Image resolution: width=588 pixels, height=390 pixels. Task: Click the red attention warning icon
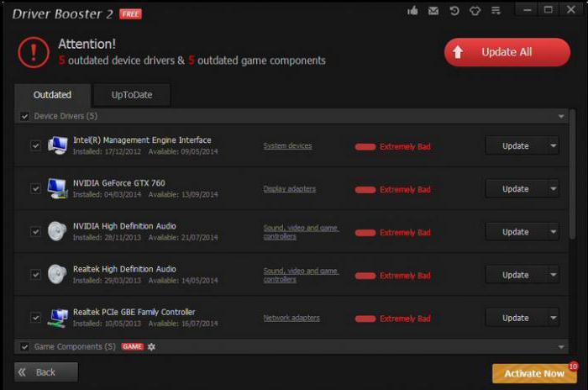34,52
